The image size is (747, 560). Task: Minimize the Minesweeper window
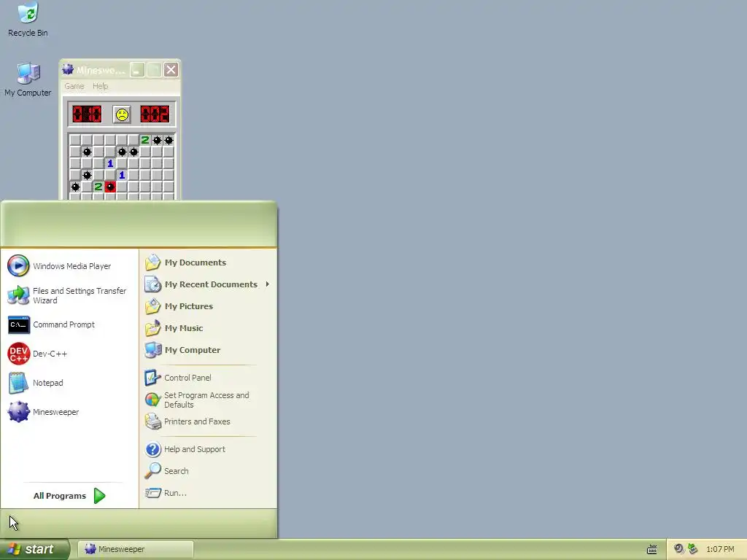[x=137, y=70]
